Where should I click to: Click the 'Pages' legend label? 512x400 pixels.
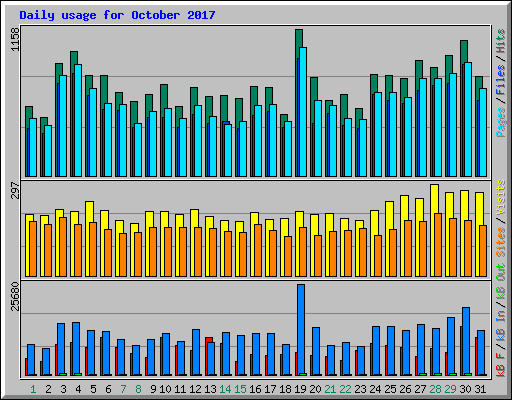tap(501, 122)
